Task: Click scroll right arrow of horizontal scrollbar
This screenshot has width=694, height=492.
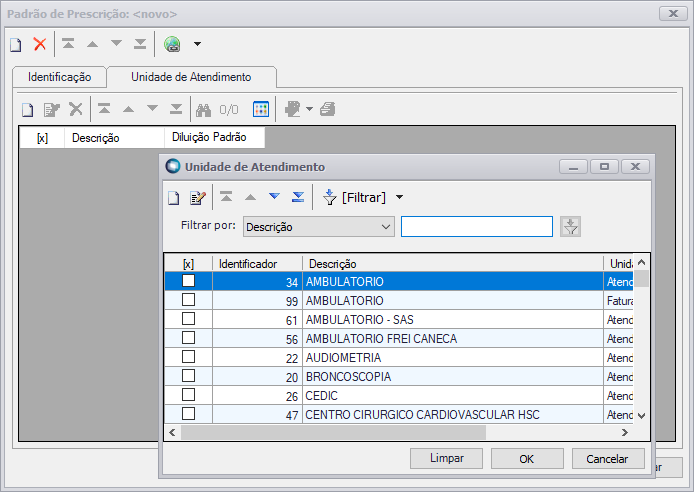Action: click(x=625, y=432)
